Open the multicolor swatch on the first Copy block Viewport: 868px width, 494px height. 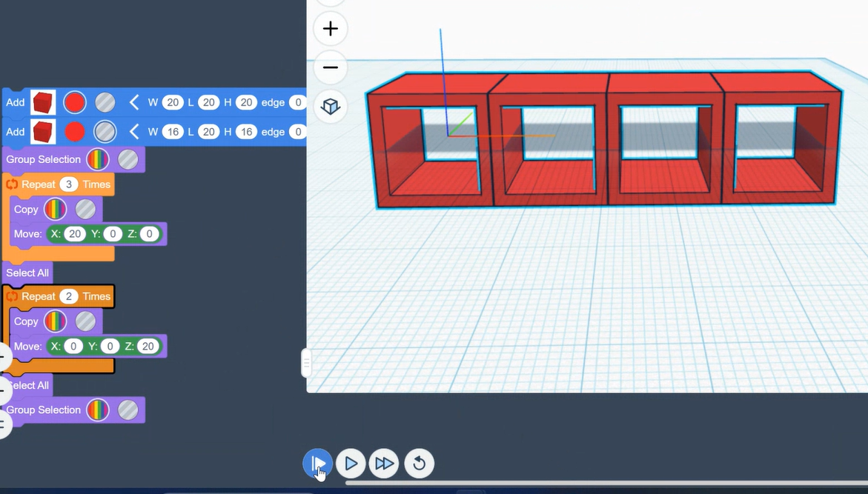click(56, 210)
